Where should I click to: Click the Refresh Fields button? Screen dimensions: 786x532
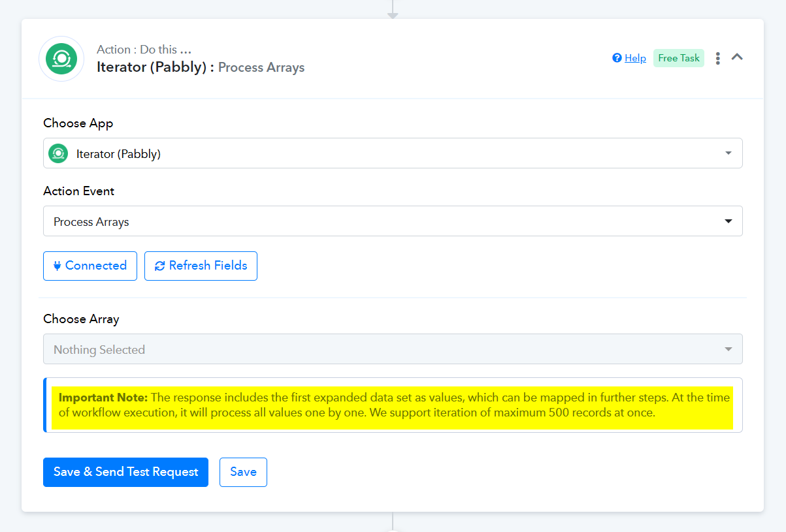[201, 266]
